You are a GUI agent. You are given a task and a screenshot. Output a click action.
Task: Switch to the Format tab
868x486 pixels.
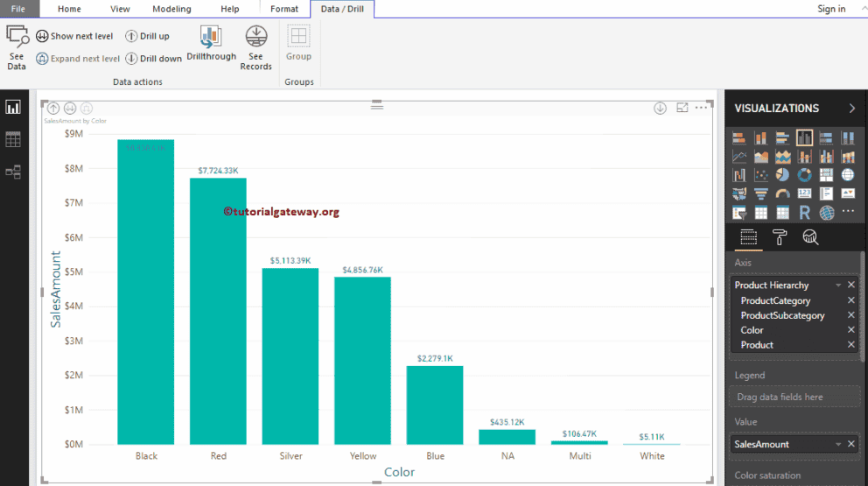pyautogui.click(x=284, y=9)
